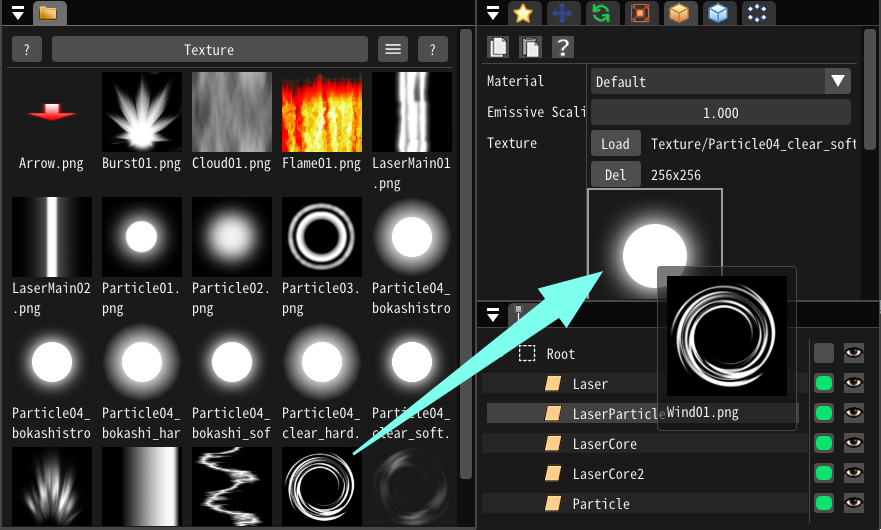Open the star-icon tab in properties panel
Viewport: 881px width, 530px height.
tap(521, 13)
